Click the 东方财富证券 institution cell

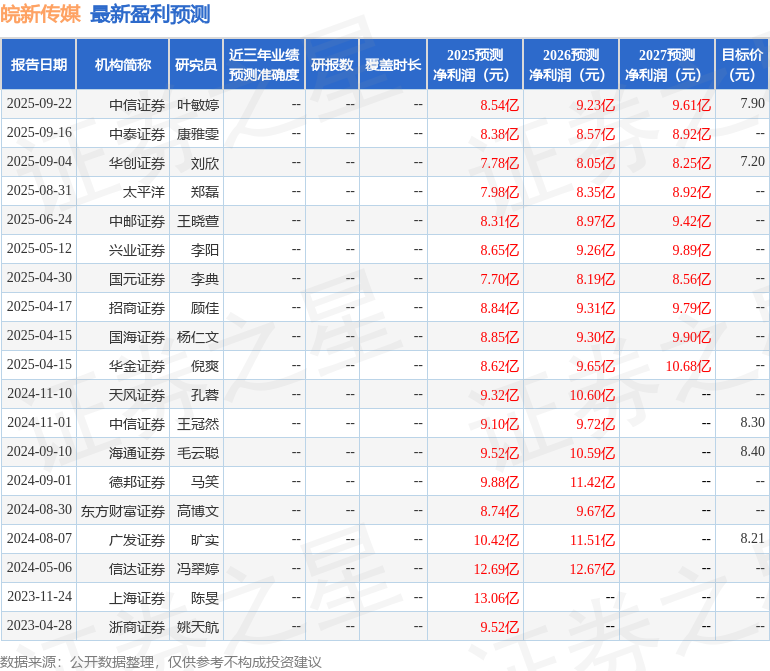[x=123, y=511]
